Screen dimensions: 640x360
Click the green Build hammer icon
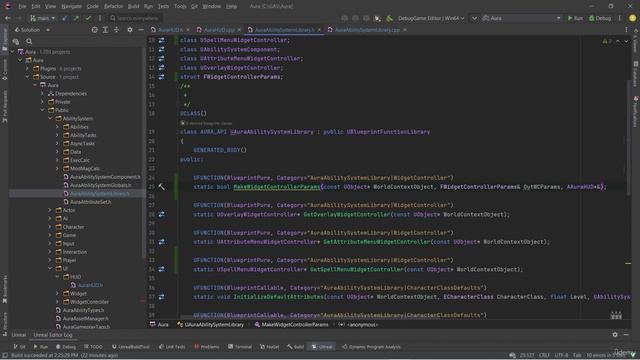(x=389, y=18)
